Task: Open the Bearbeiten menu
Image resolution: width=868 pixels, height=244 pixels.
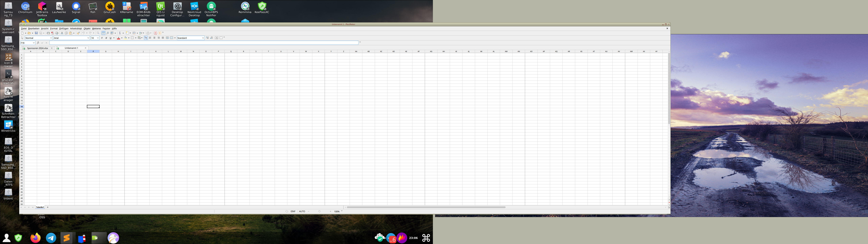Action: (x=34, y=29)
